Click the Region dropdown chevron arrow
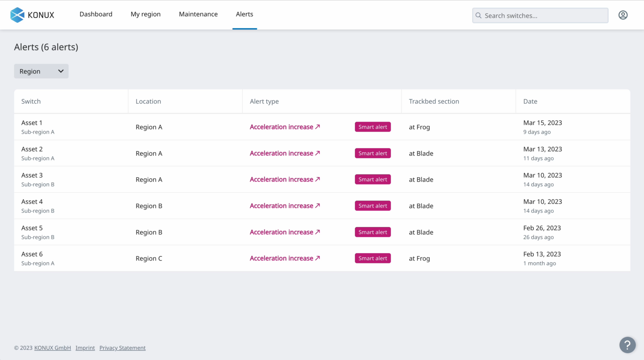The width and height of the screenshot is (644, 360). pos(61,71)
